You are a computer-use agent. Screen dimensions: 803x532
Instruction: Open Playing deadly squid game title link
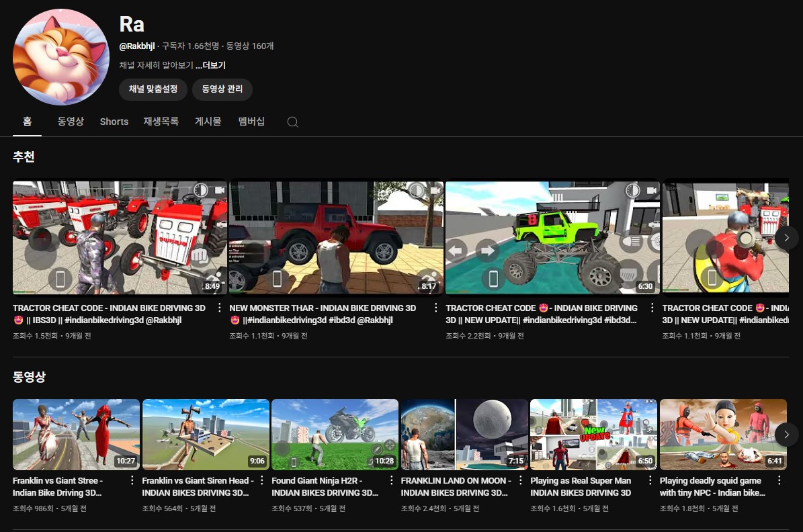pos(712,486)
